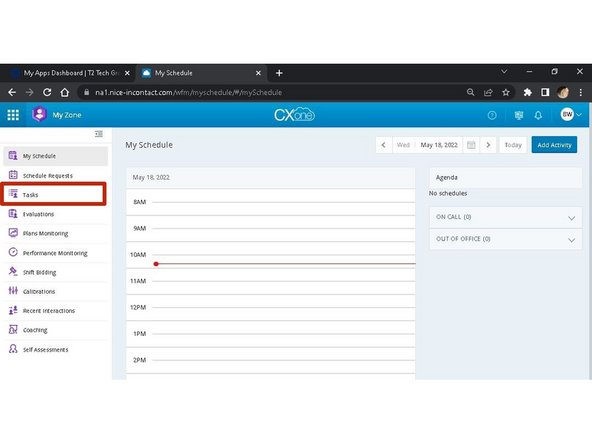592x444 pixels.
Task: Open the Chrome tab search chevron
Action: pos(504,71)
